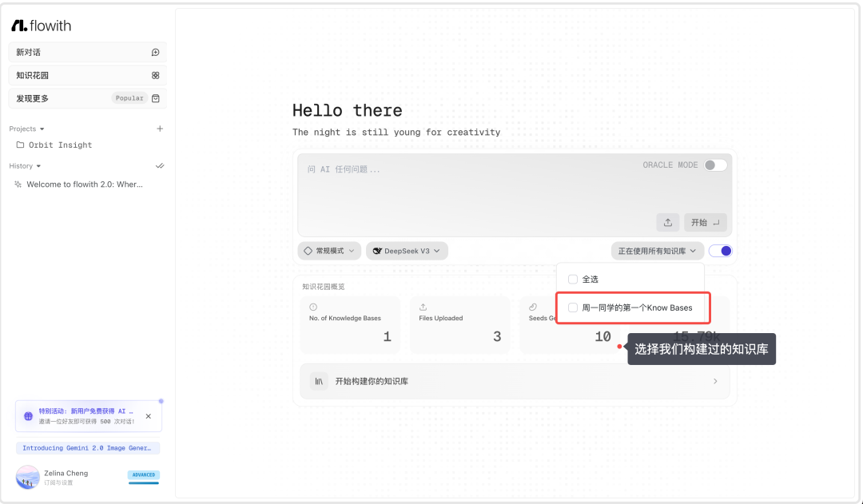Click the link icon above Seeds
This screenshot has height=504, width=863.
533,307
